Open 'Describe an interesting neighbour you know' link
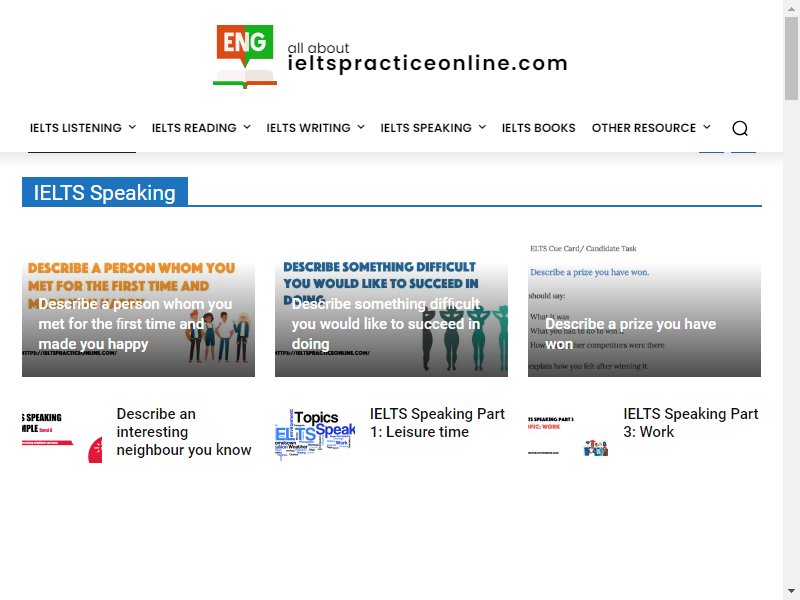Screen dimensions: 800x600 (184, 432)
